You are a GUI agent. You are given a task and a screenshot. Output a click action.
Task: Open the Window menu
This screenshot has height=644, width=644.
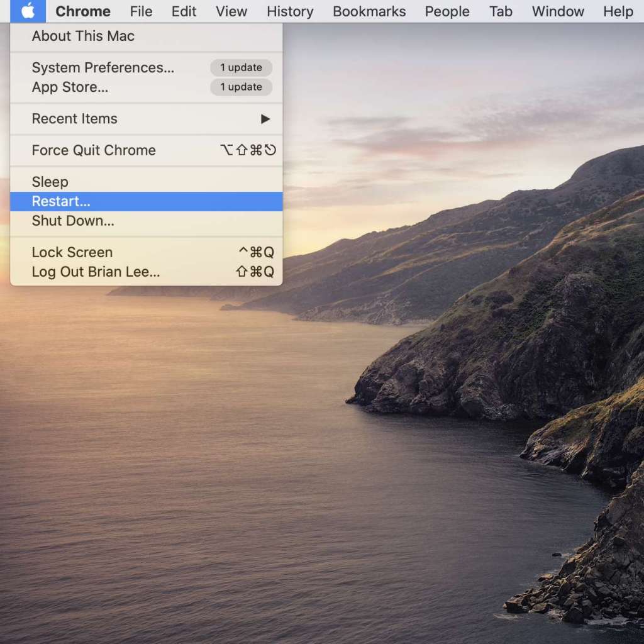(x=558, y=11)
